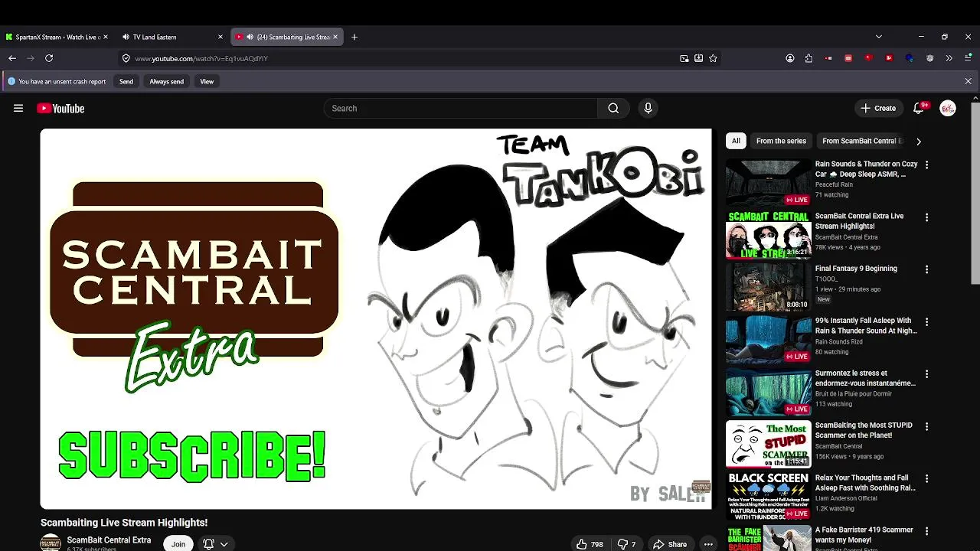Dismiss the crash report notification bar

coord(968,81)
